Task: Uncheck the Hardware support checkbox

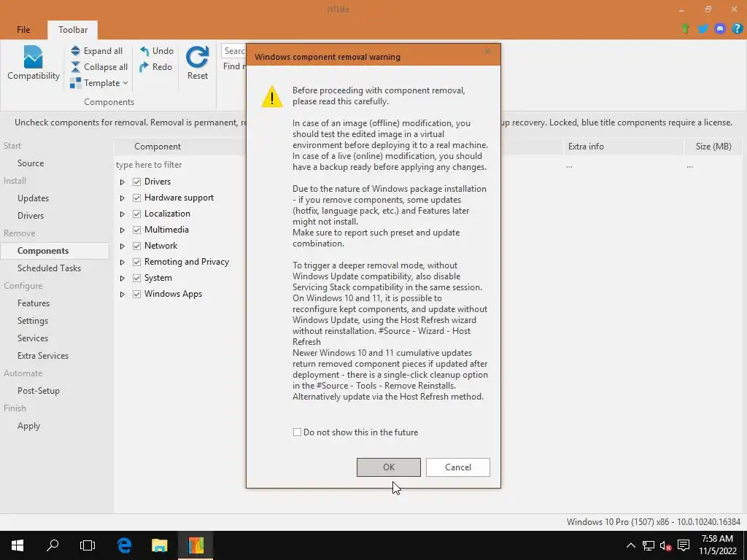Action: coord(136,198)
